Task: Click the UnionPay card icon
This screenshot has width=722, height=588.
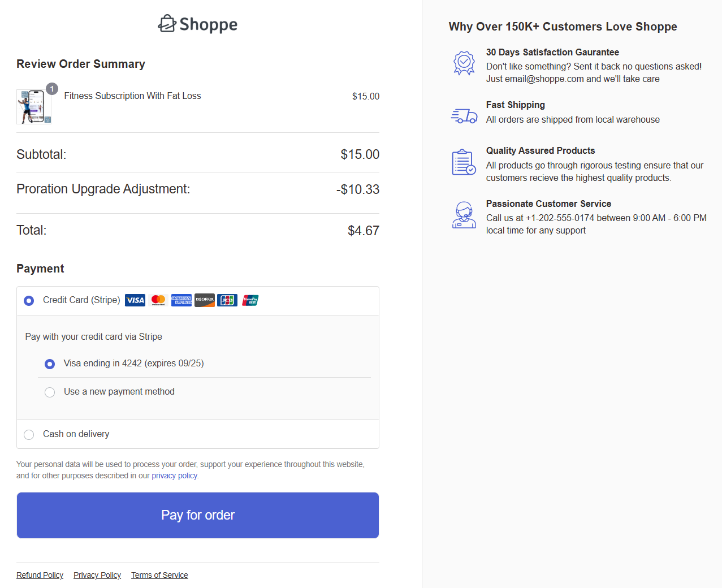Action: (x=250, y=300)
